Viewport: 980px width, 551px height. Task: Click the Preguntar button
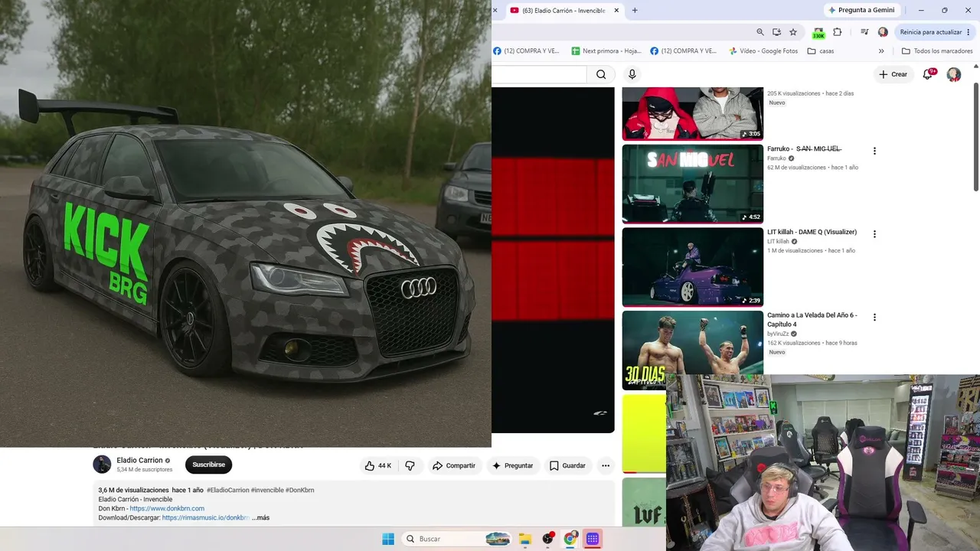[x=512, y=465]
